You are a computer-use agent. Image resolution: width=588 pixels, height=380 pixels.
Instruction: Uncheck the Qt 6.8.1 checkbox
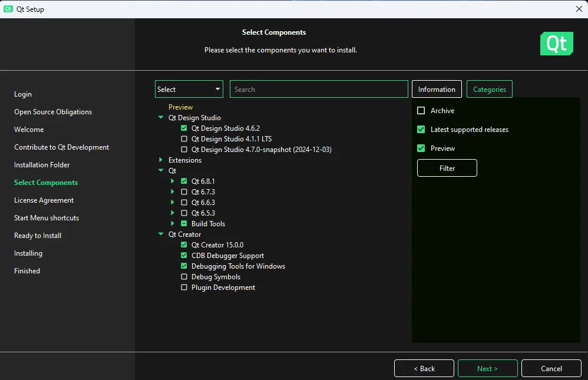[184, 181]
